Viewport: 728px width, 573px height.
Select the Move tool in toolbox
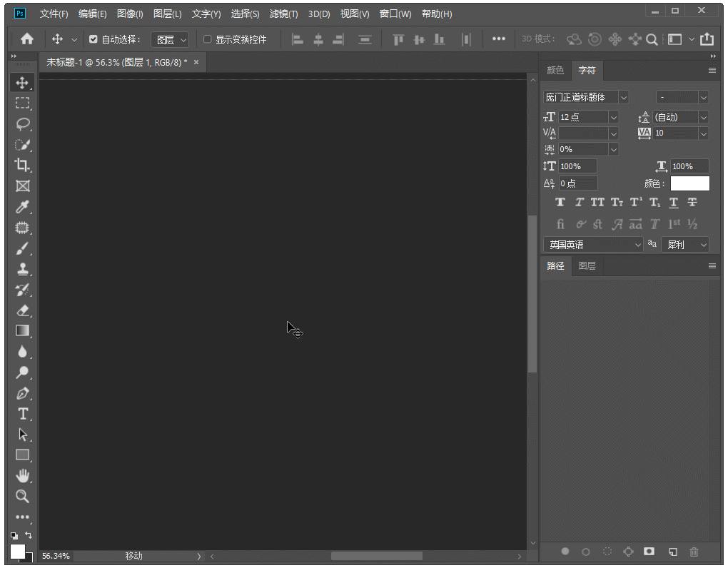tap(22, 83)
